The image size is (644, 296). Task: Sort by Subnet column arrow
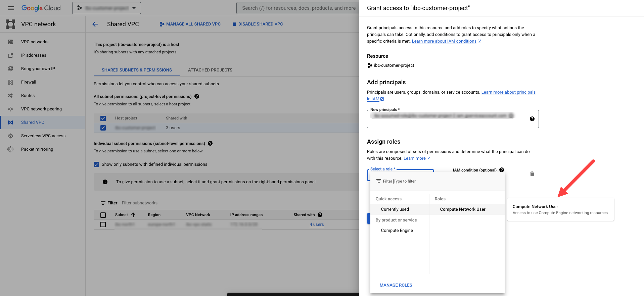[x=133, y=215]
